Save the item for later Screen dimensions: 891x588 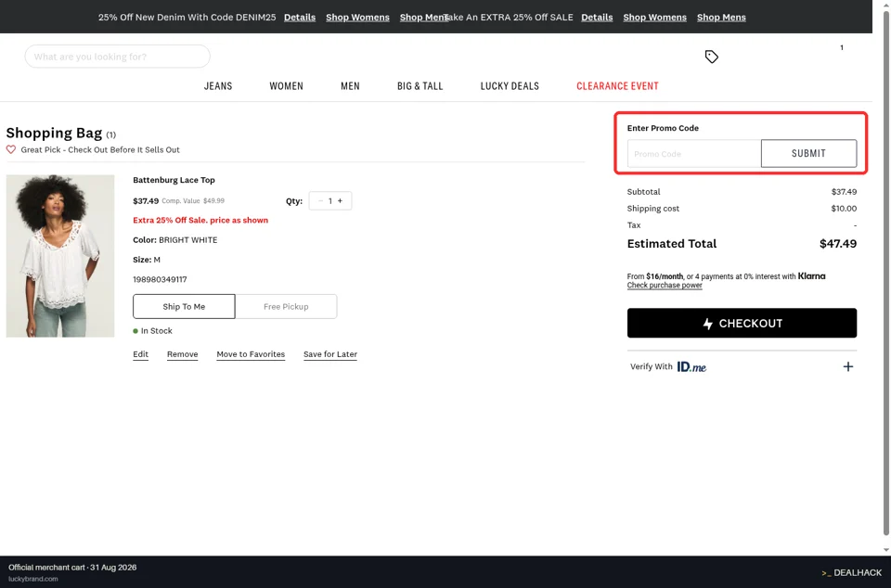[x=330, y=354]
